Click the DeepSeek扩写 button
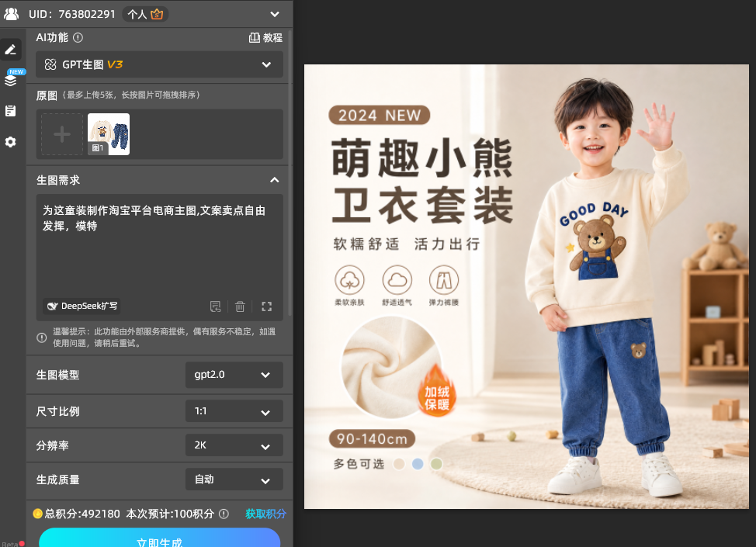This screenshot has height=547, width=756. pos(82,306)
